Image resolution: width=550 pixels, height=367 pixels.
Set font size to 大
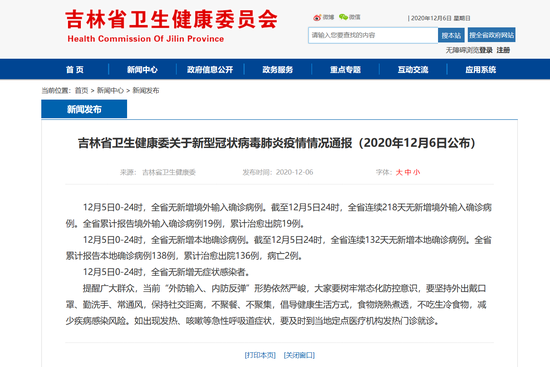pyautogui.click(x=399, y=172)
